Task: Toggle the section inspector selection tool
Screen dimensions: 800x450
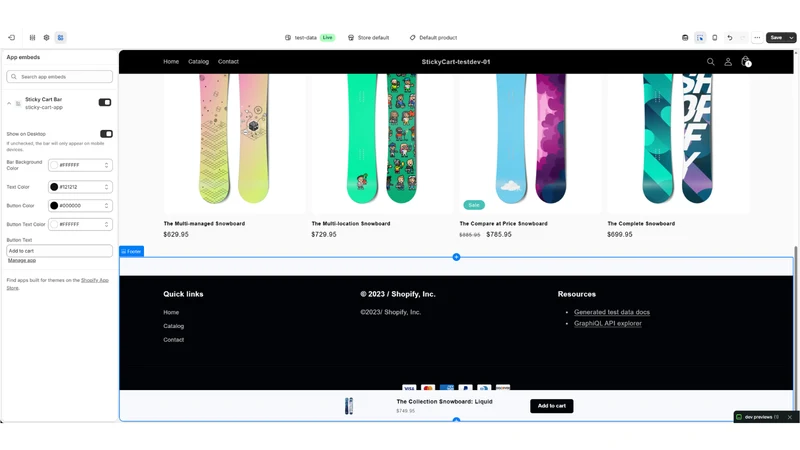Action: coord(700,38)
